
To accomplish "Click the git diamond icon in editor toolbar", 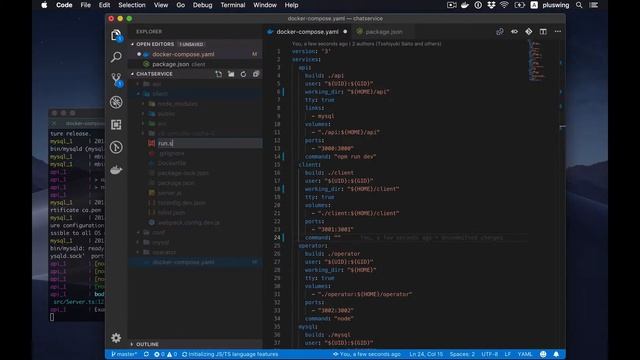I will (x=529, y=31).
